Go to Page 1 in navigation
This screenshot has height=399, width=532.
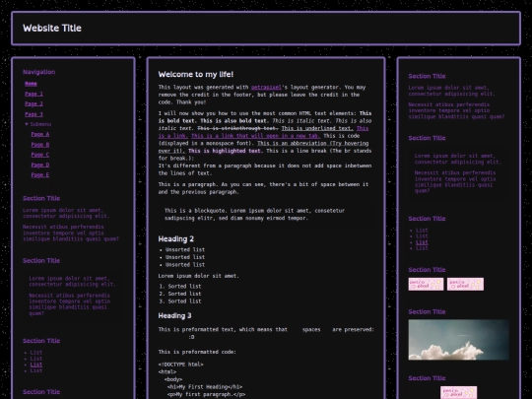[33, 94]
